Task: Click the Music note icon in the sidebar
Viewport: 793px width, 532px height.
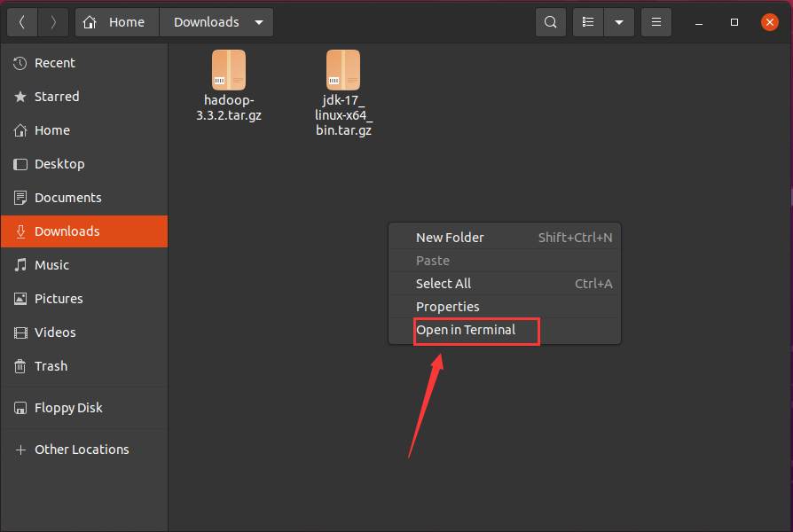Action: 20,265
